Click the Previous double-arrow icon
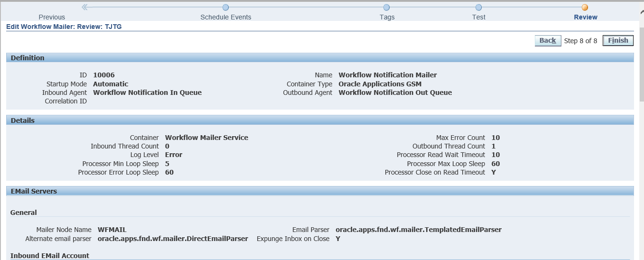The height and width of the screenshot is (260, 644). [x=85, y=7]
